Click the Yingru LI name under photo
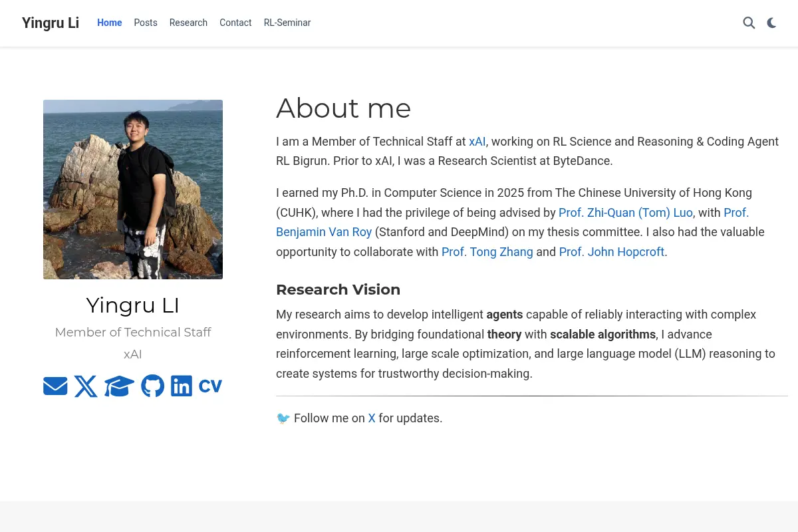The image size is (798, 532). coord(133,305)
